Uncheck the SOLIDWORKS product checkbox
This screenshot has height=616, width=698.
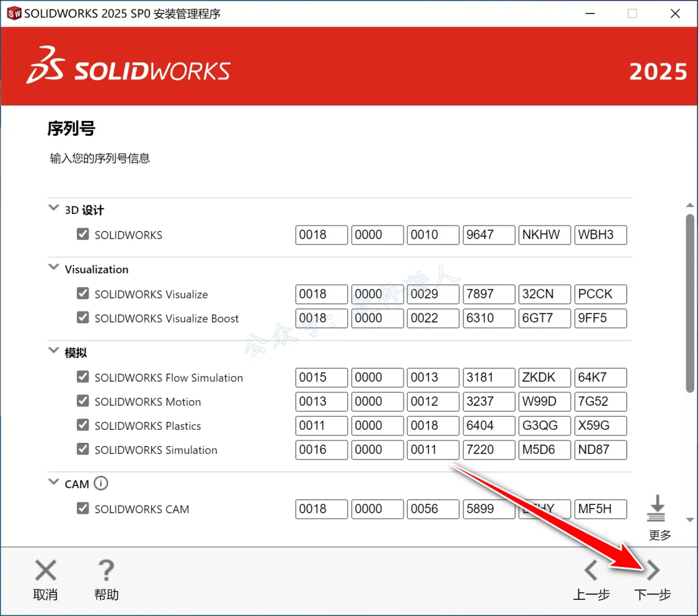[83, 234]
